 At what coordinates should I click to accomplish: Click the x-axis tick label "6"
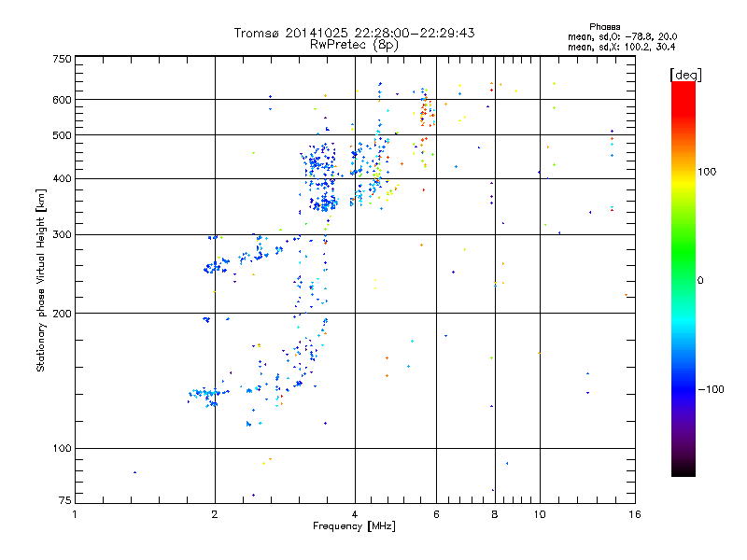[x=436, y=514]
